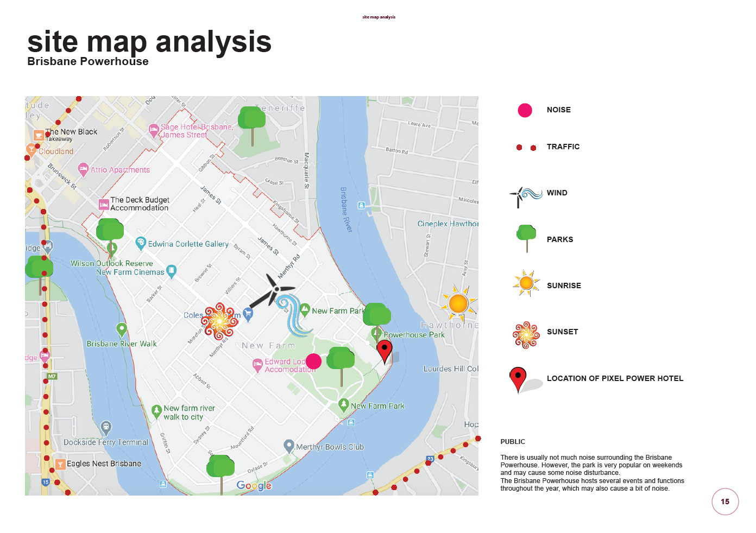This screenshot has width=756, height=533.
Task: Select the New farm river walk tree pin
Action: coord(156,412)
